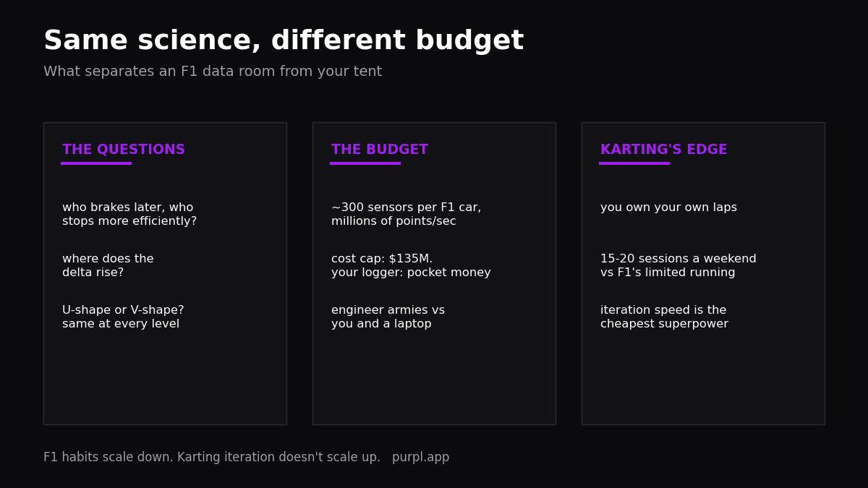
Task: Click THE BUDGET card heading
Action: point(380,150)
